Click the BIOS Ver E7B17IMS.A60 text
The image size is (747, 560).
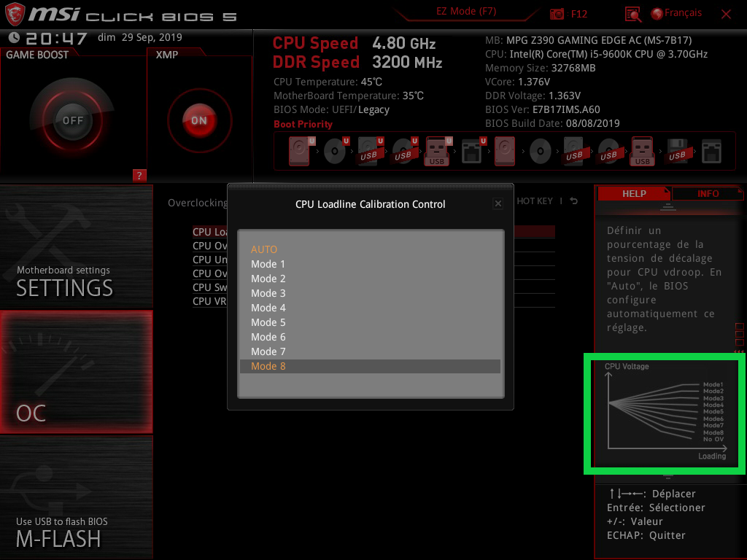coord(543,109)
